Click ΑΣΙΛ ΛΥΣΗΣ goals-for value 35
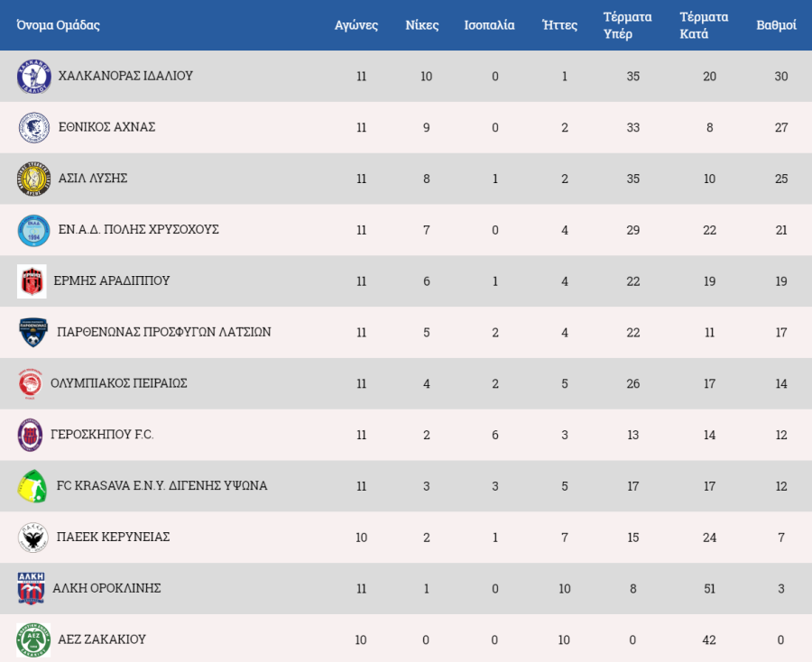Screen dimensions: 812x662 point(632,179)
